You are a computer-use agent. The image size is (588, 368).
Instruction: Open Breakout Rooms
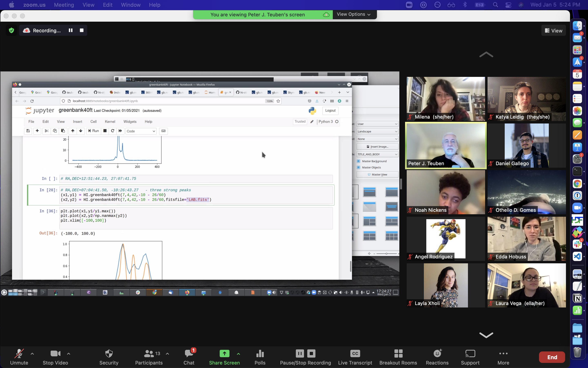click(x=398, y=357)
